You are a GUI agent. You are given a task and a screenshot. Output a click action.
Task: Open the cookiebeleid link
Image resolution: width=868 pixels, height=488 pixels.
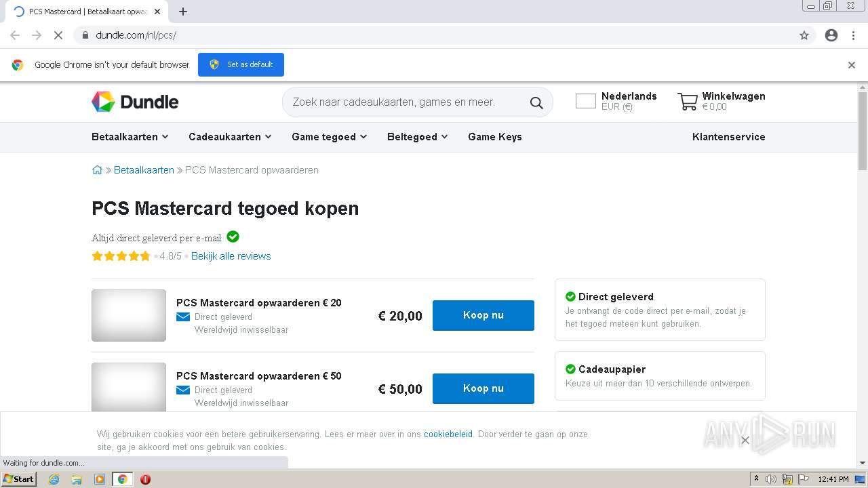tap(448, 434)
